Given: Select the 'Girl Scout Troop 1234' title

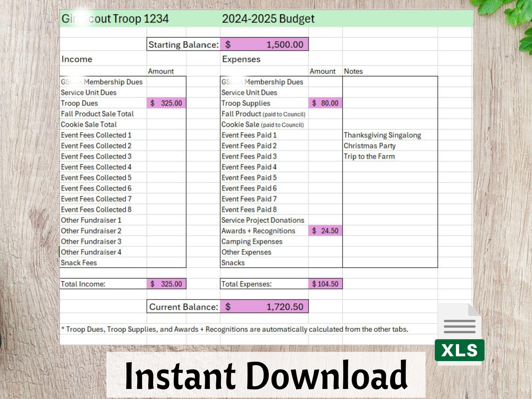Looking at the screenshot, I should coord(115,19).
